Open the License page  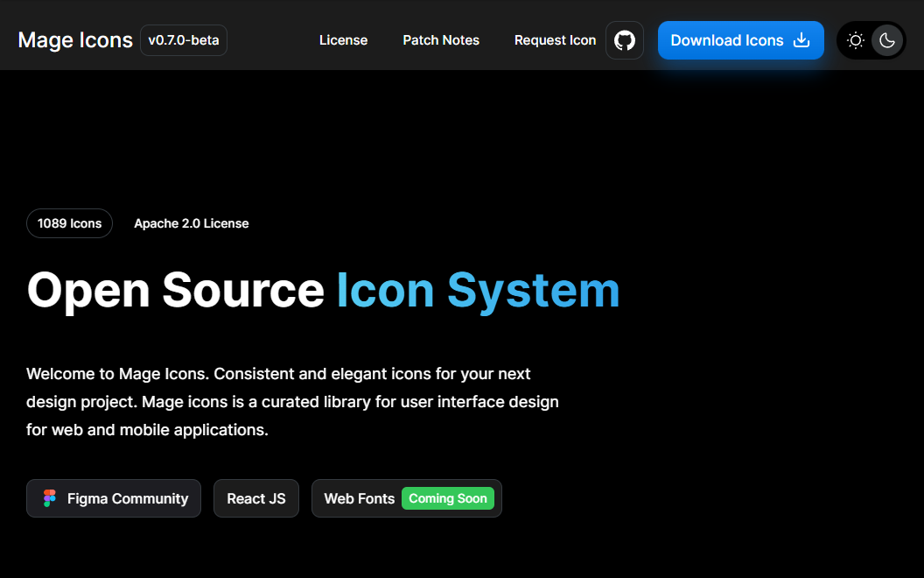coord(343,40)
